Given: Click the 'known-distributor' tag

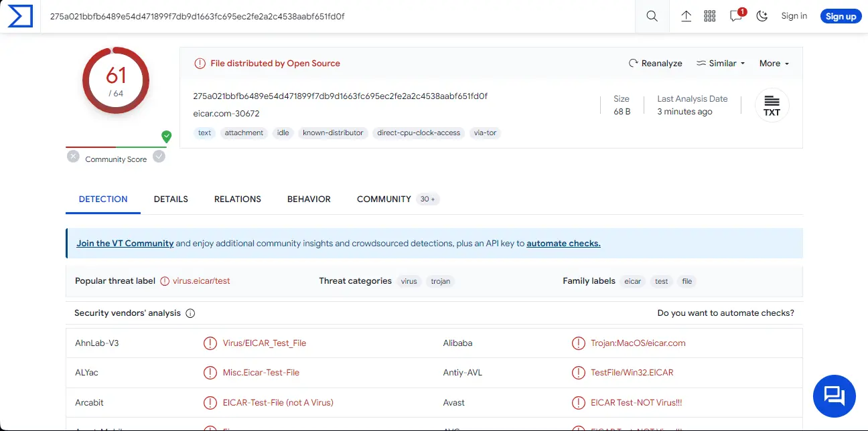Looking at the screenshot, I should point(333,133).
